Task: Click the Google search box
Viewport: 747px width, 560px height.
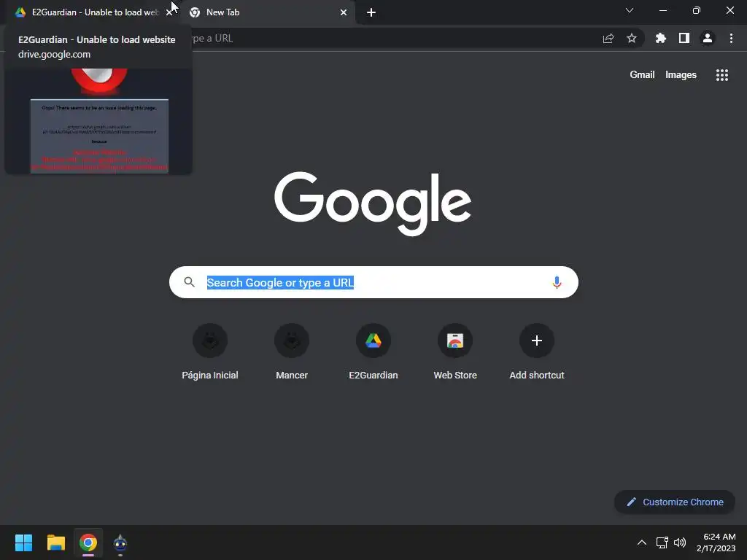Action: [373, 282]
